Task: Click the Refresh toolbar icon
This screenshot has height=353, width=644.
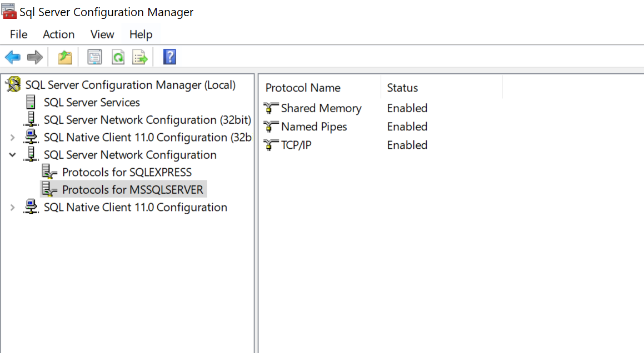Action: [x=118, y=57]
